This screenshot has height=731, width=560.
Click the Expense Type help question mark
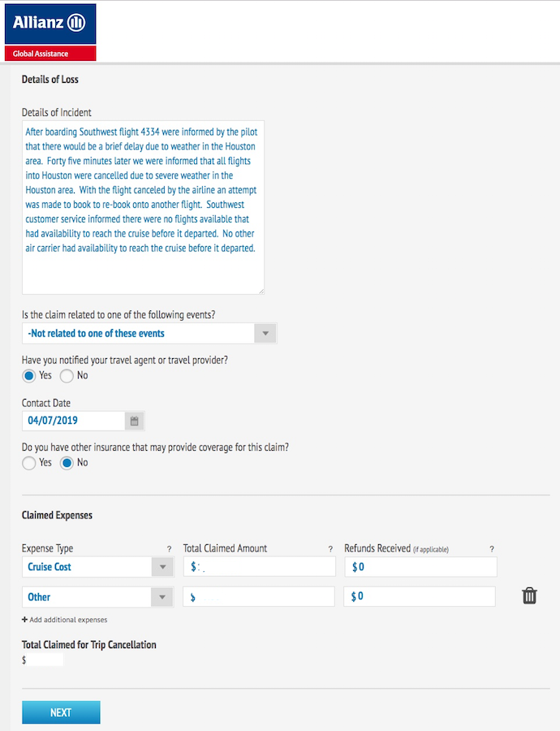tap(169, 549)
